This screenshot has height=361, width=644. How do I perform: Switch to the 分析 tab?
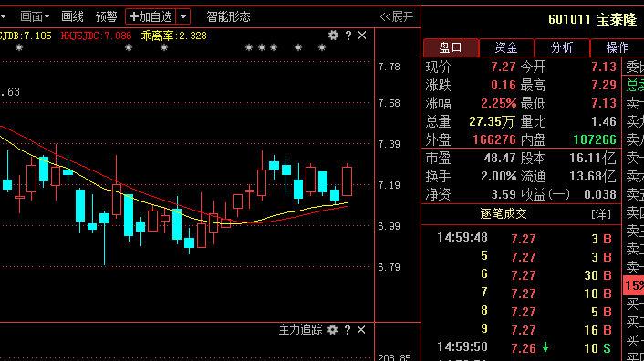coord(562,47)
